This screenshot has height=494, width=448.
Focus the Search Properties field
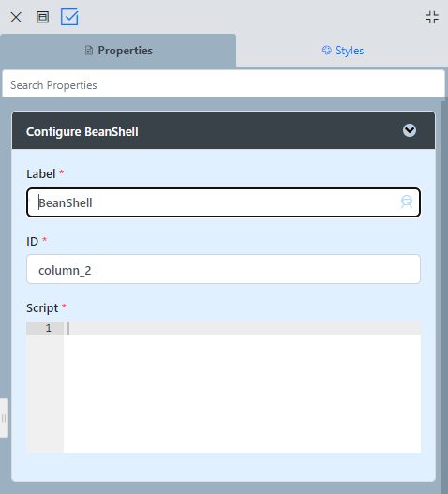pos(223,84)
